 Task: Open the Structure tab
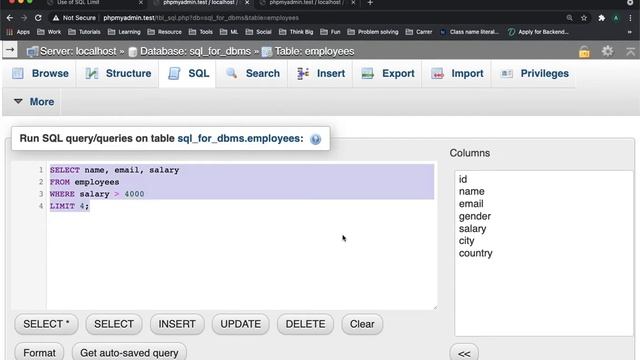tap(118, 73)
